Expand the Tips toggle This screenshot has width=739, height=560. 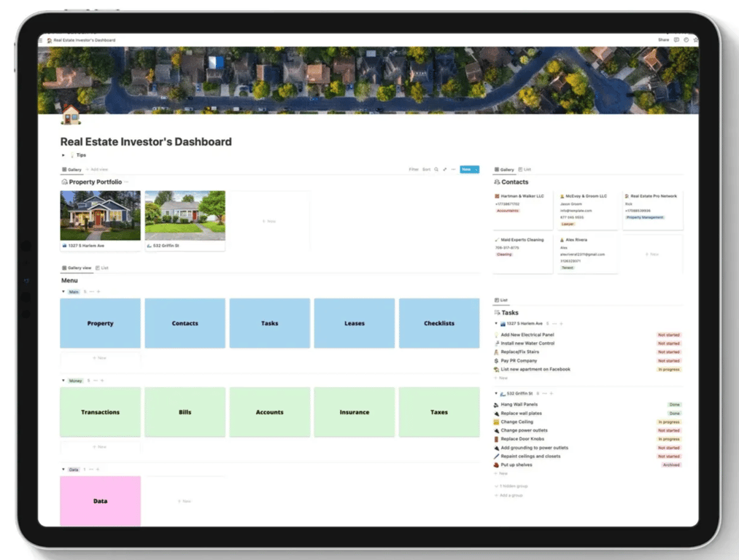point(63,155)
